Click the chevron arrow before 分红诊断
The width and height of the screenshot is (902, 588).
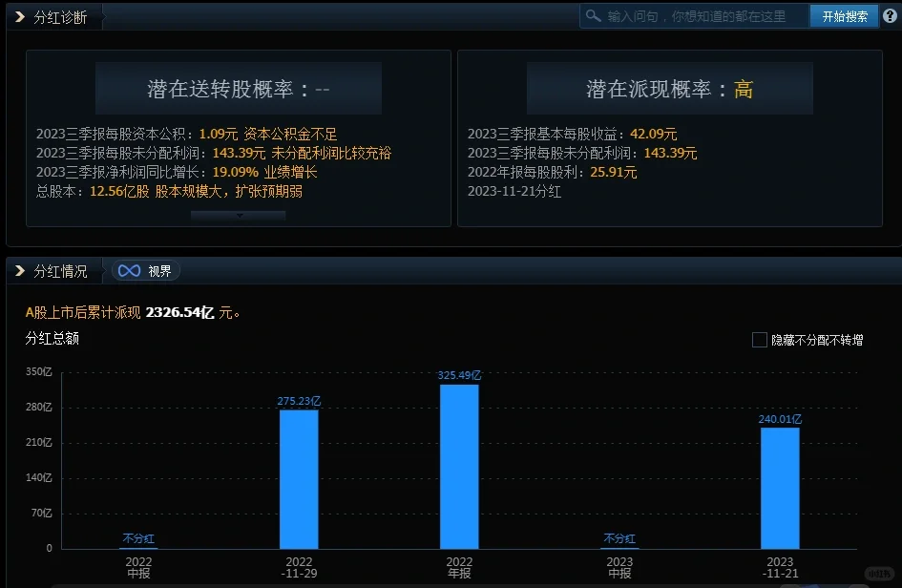pos(17,15)
